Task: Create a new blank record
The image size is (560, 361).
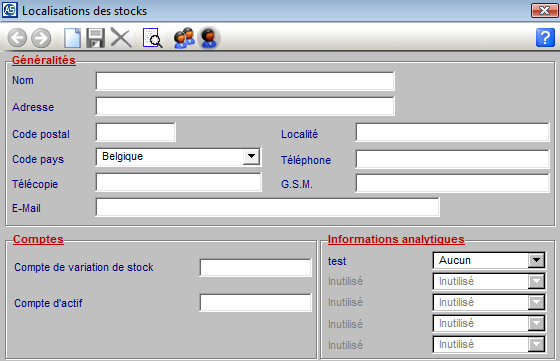Action: click(72, 38)
